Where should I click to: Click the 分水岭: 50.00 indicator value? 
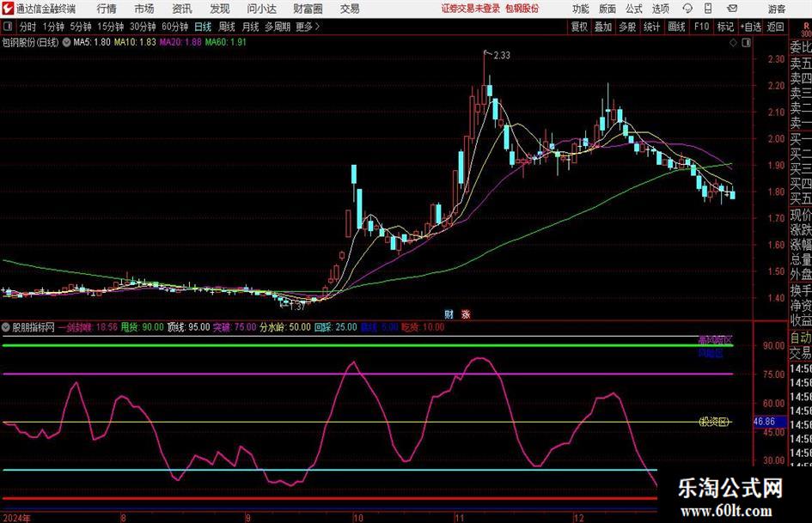click(284, 327)
